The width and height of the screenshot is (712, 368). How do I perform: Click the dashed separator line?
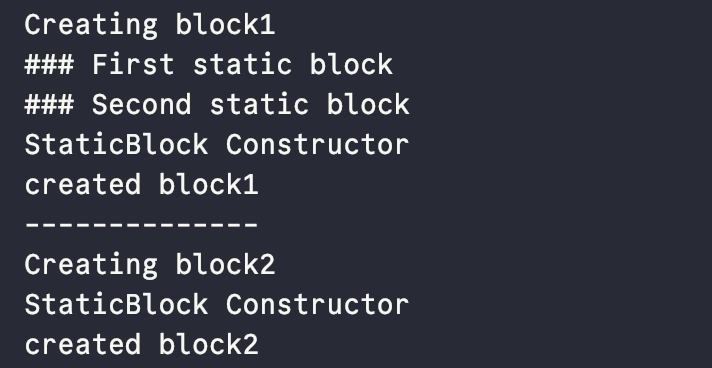[142, 224]
